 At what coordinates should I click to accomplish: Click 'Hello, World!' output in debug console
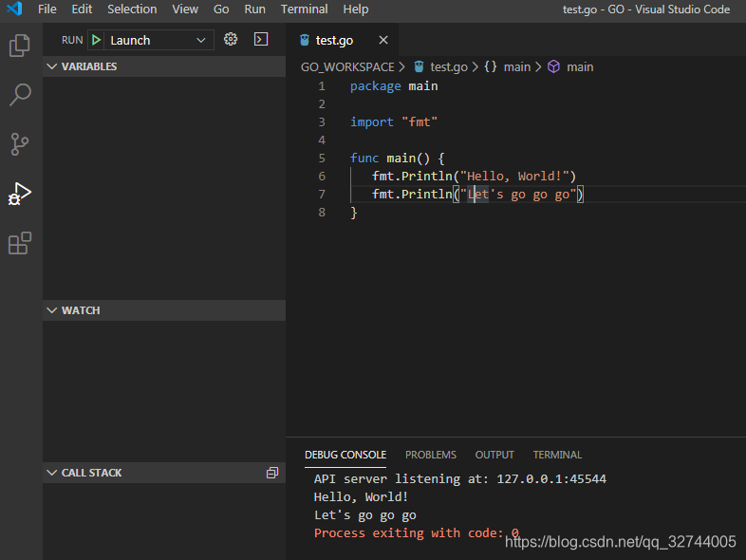[x=361, y=496]
